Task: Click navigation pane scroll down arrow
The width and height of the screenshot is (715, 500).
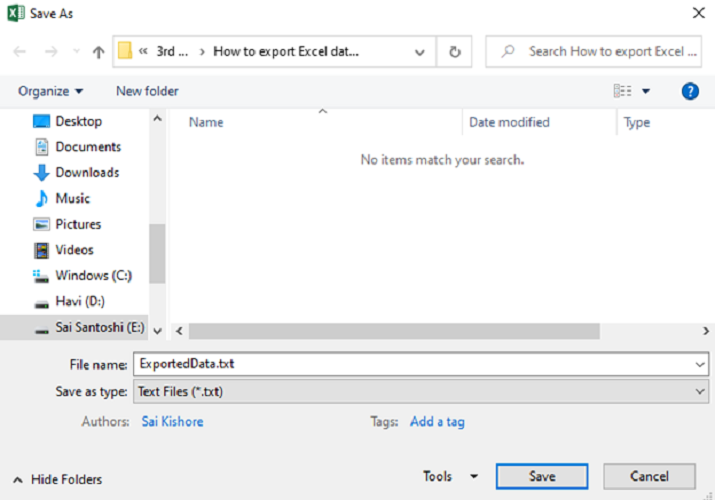Action: [157, 331]
